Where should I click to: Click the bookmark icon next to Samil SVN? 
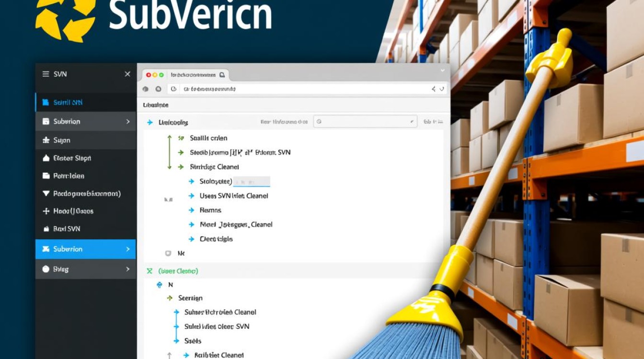46,102
